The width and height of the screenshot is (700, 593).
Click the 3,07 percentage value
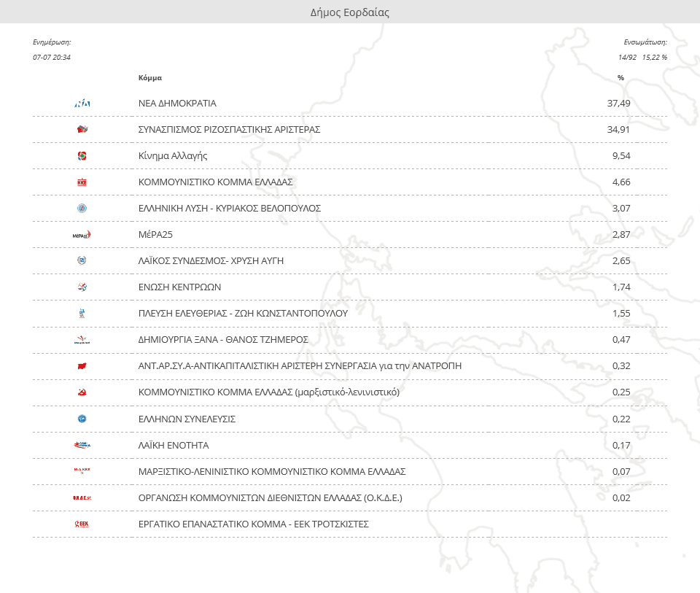pos(621,209)
